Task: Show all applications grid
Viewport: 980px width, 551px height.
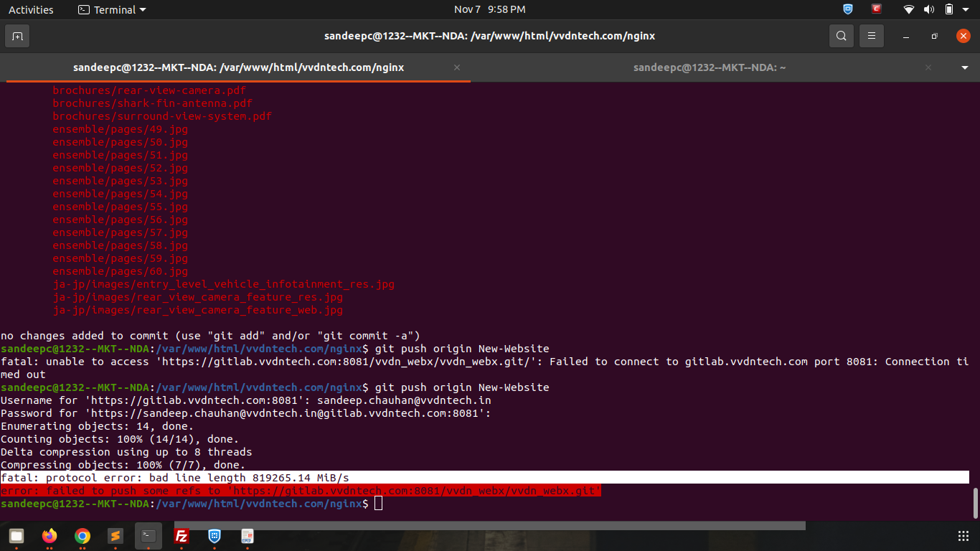Action: pyautogui.click(x=963, y=536)
